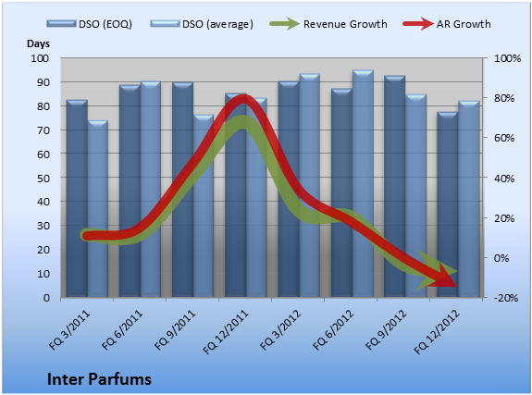Click the 'Days' axis title
Screen dimensions: 532x395
(x=38, y=43)
